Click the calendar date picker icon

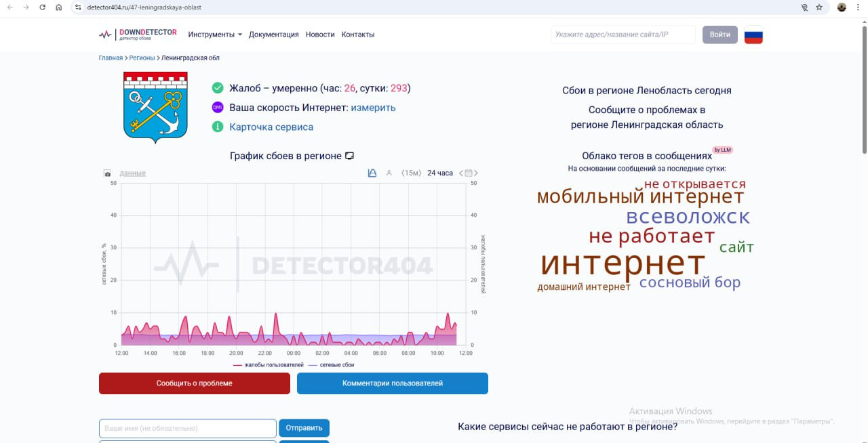[x=469, y=173]
